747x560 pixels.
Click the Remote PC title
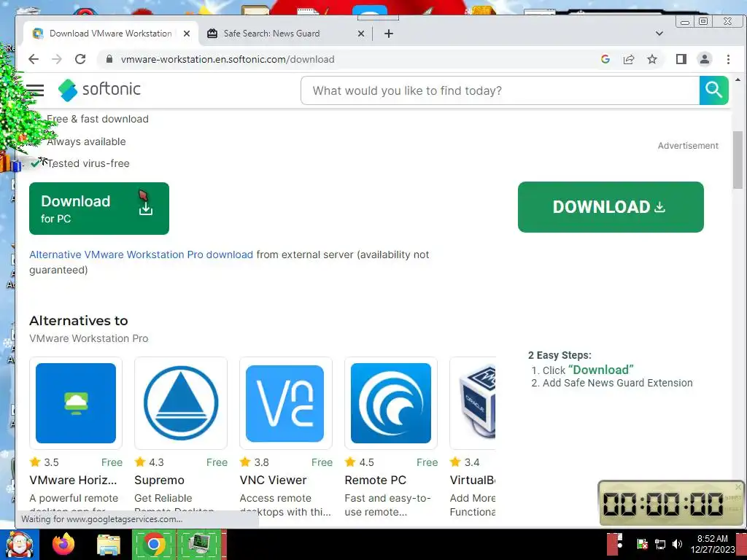[376, 480]
